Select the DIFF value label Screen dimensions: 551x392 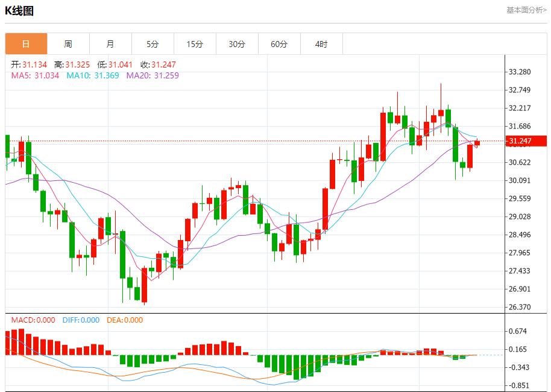(x=81, y=320)
